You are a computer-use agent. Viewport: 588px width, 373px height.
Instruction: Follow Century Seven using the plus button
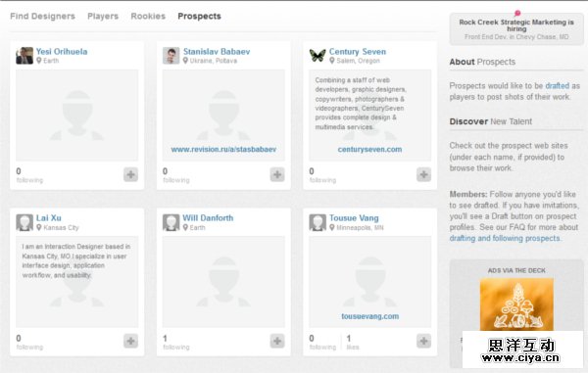pyautogui.click(x=423, y=174)
